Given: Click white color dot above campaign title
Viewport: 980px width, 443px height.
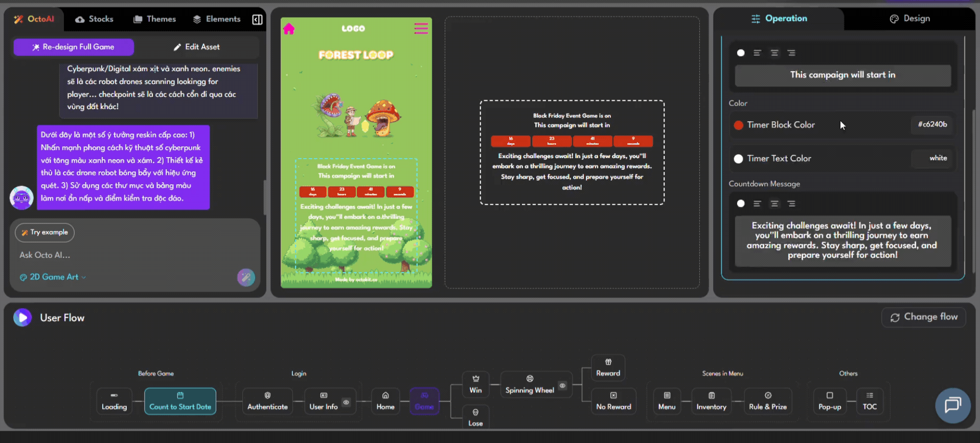Looking at the screenshot, I should [741, 53].
